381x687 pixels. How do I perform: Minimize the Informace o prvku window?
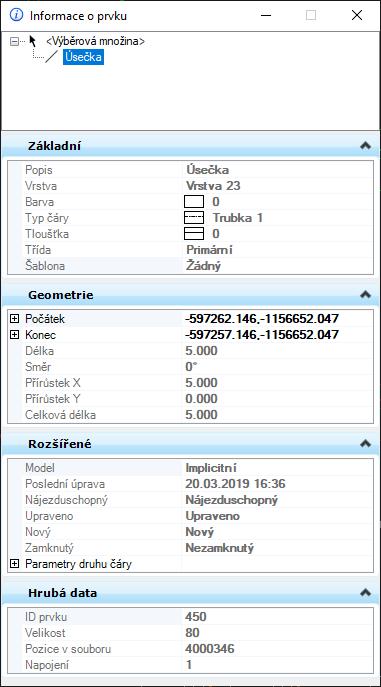266,15
